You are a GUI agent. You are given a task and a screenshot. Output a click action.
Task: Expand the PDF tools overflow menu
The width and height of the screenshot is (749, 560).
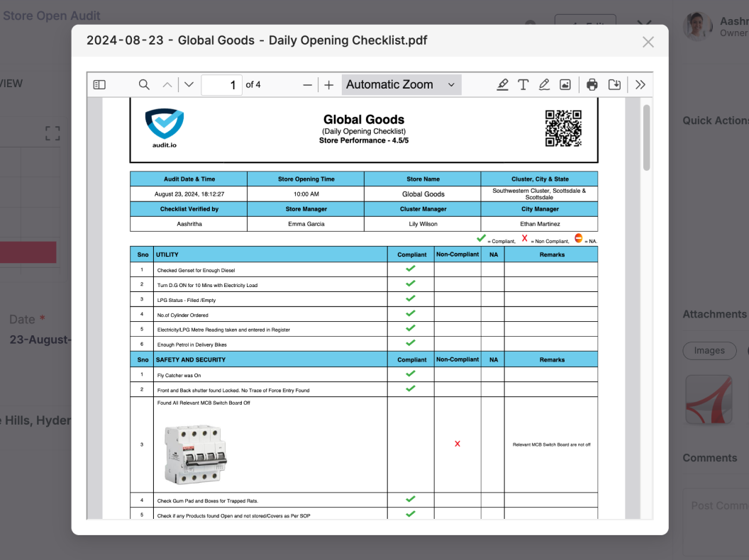(x=640, y=85)
